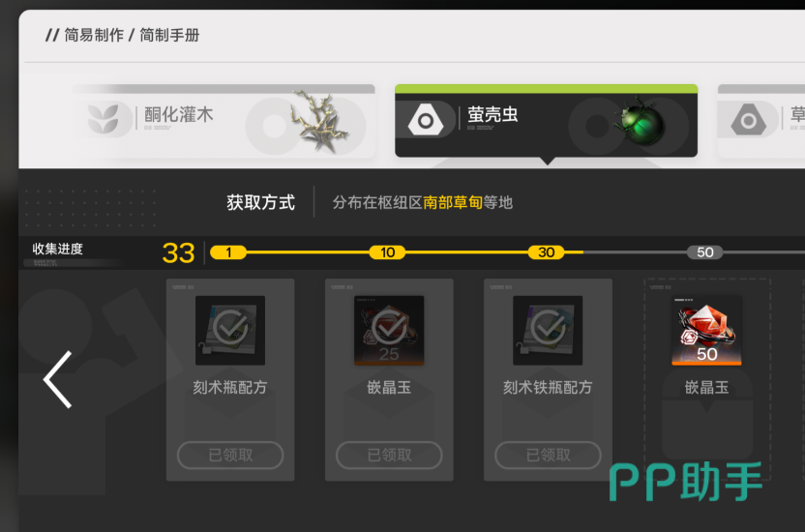Click milestone marker 50 on progress bar
The image size is (805, 532).
[705, 252]
